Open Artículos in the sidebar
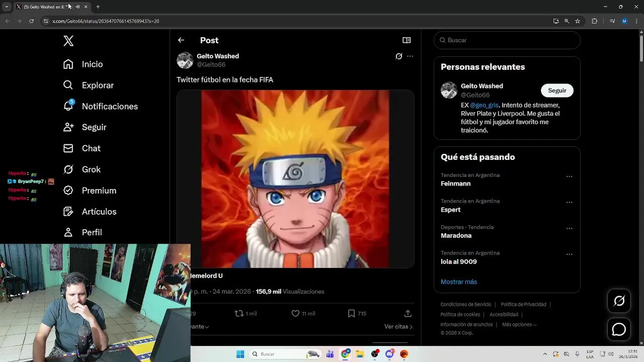 [90, 212]
